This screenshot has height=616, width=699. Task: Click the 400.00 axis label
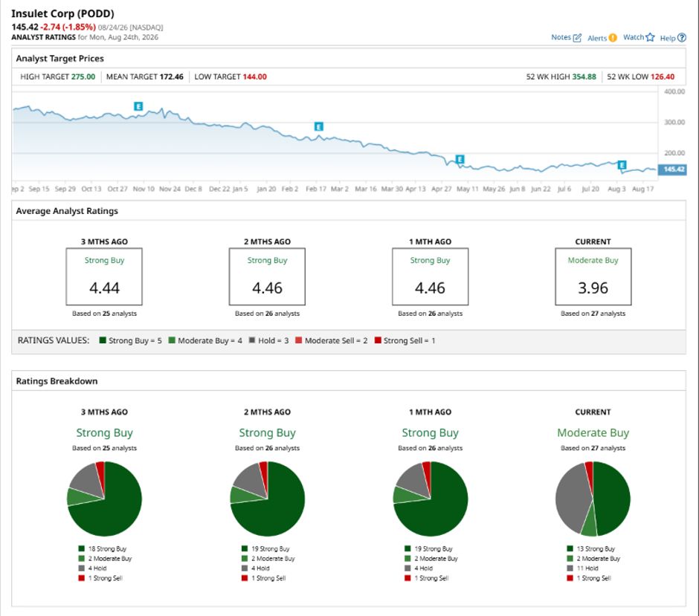click(674, 91)
